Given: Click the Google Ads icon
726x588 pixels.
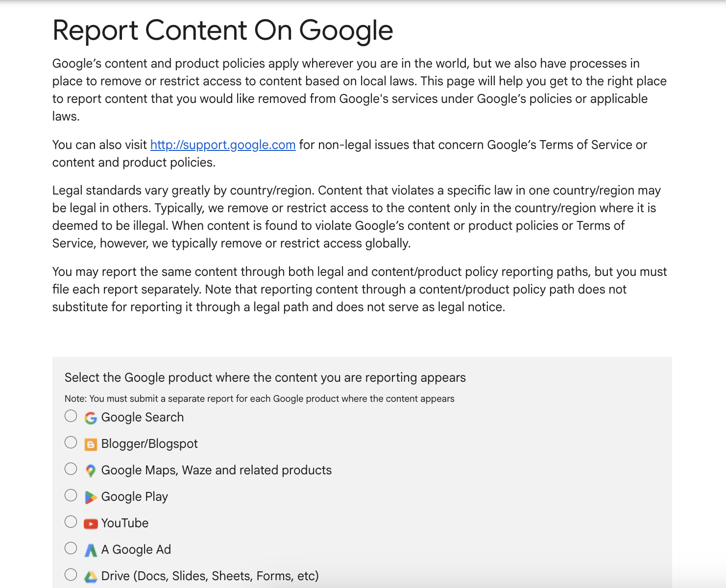Looking at the screenshot, I should [x=91, y=550].
